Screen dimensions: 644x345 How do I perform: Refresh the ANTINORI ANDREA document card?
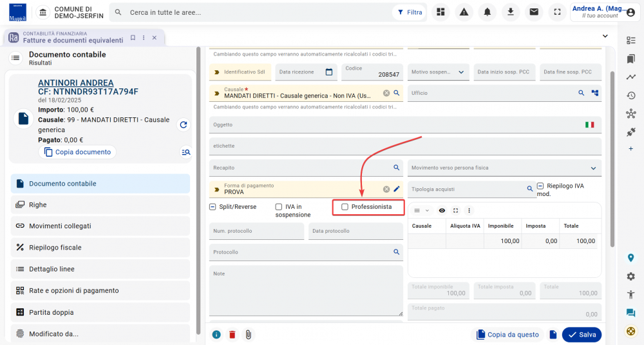[x=184, y=124]
